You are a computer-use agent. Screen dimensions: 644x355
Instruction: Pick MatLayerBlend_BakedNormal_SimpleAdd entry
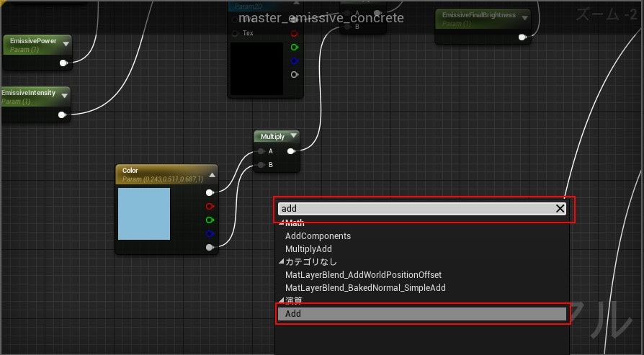[x=365, y=288]
